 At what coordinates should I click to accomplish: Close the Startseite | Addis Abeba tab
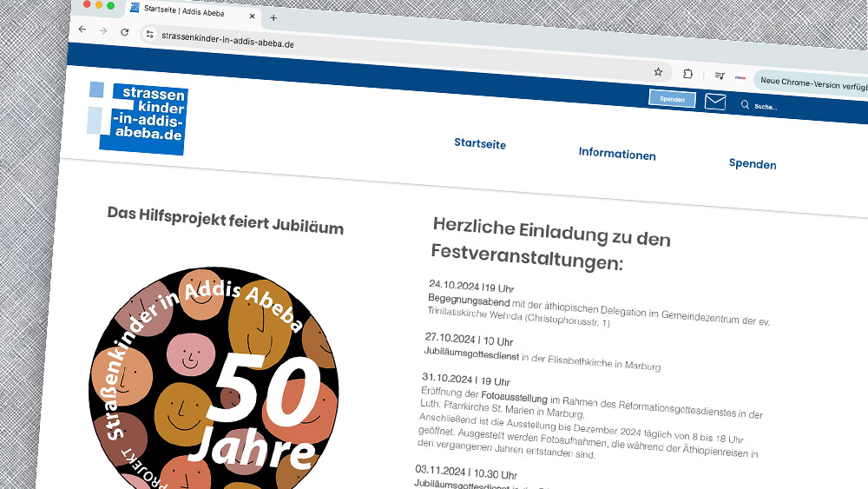[x=252, y=16]
